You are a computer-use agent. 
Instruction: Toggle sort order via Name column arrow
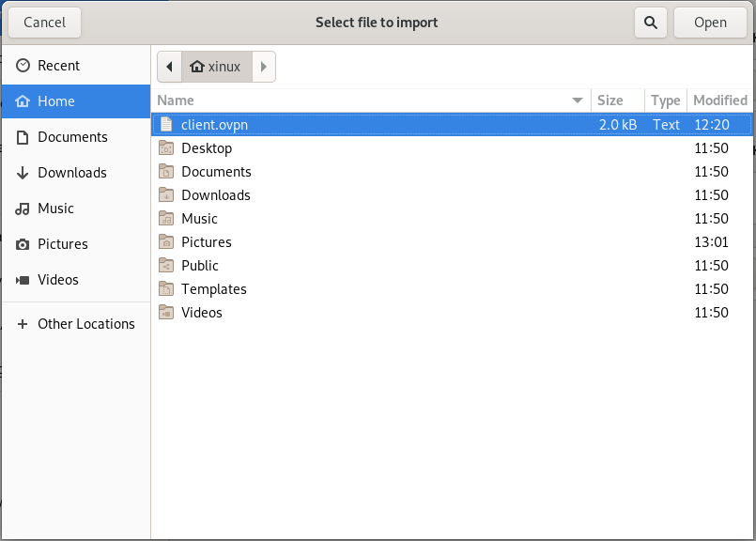pyautogui.click(x=577, y=100)
